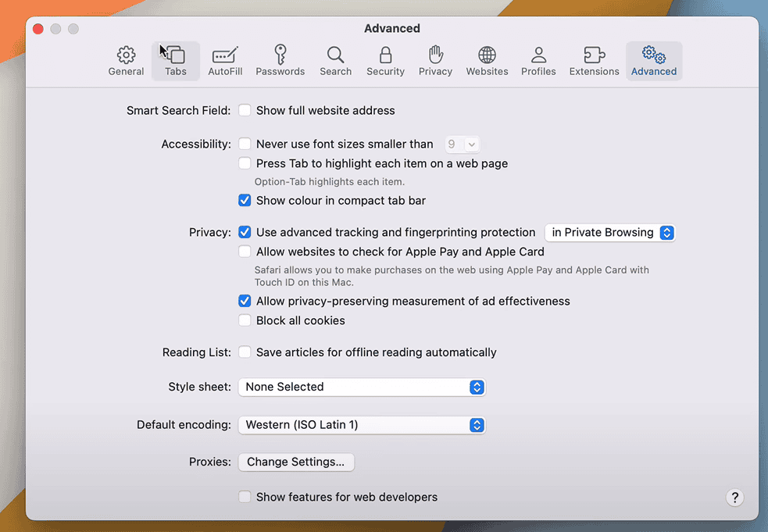Viewport: 768px width, 532px height.
Task: Enable Show features for web developers
Action: pos(245,498)
